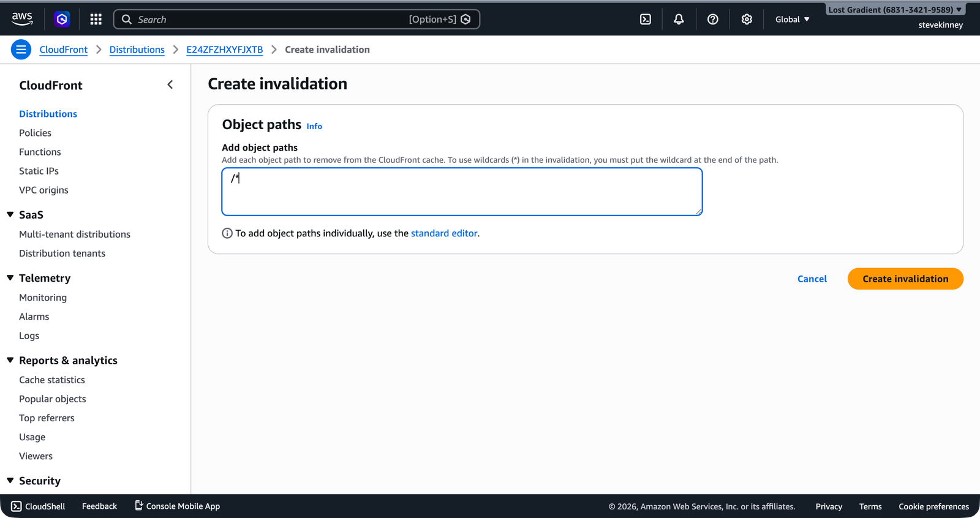
Task: Open the notifications bell icon
Action: (x=679, y=20)
